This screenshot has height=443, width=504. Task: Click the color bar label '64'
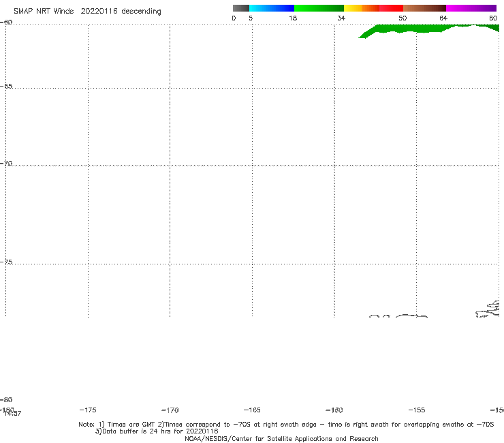click(443, 18)
